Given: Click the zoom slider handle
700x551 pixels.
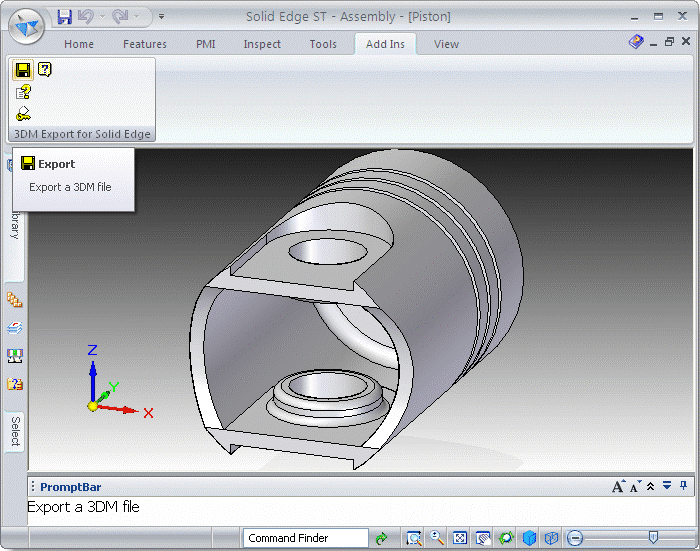Looking at the screenshot, I should coord(653,538).
